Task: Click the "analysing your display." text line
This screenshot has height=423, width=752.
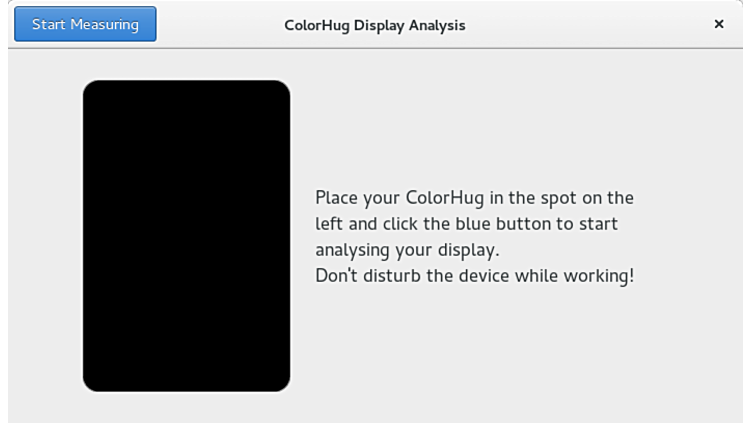Action: (407, 249)
